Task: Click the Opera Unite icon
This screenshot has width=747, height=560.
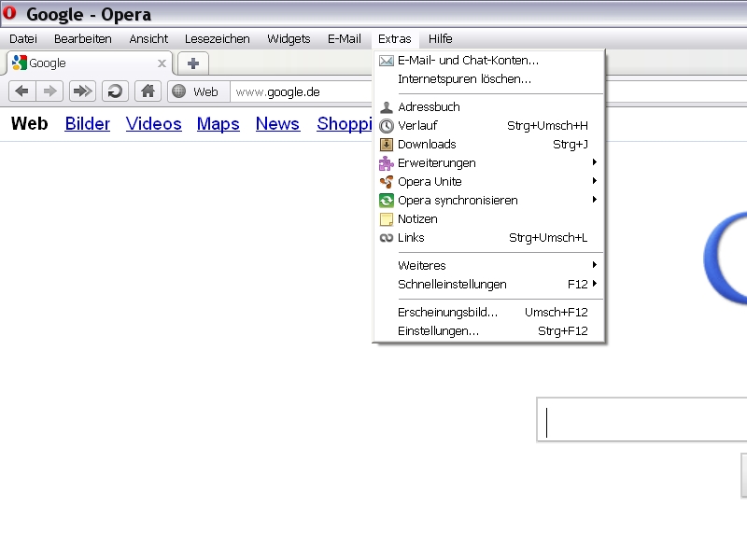Action: coord(387,182)
